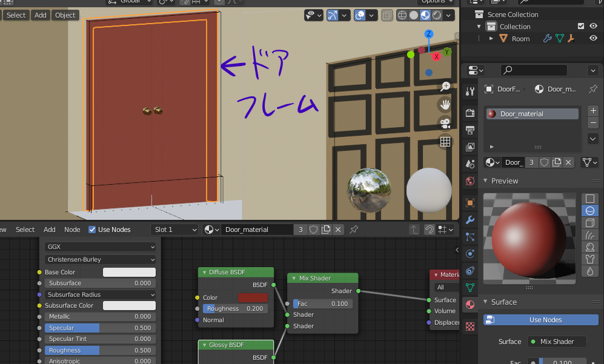Toggle the camera view icon

[x=445, y=124]
